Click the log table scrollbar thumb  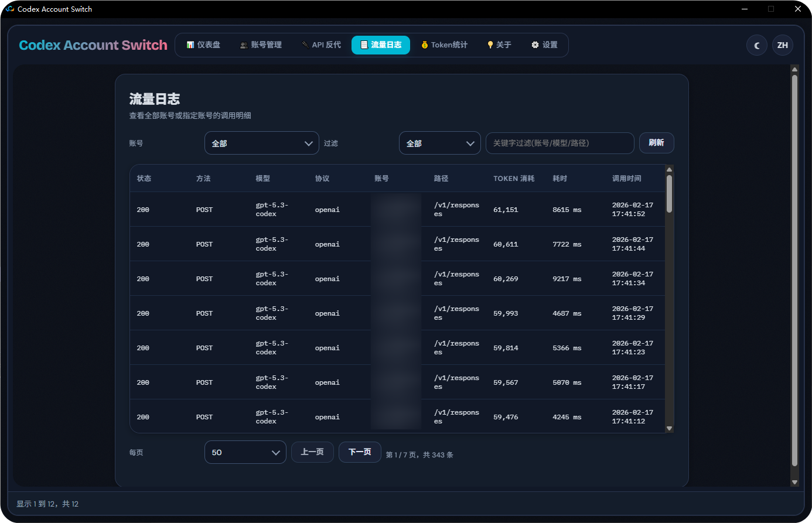click(x=670, y=194)
